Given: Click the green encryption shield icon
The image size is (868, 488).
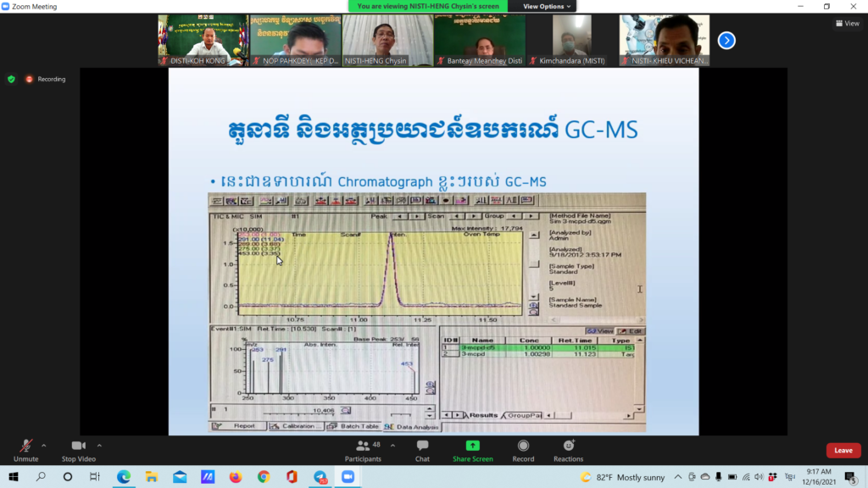Looking at the screenshot, I should (x=11, y=79).
